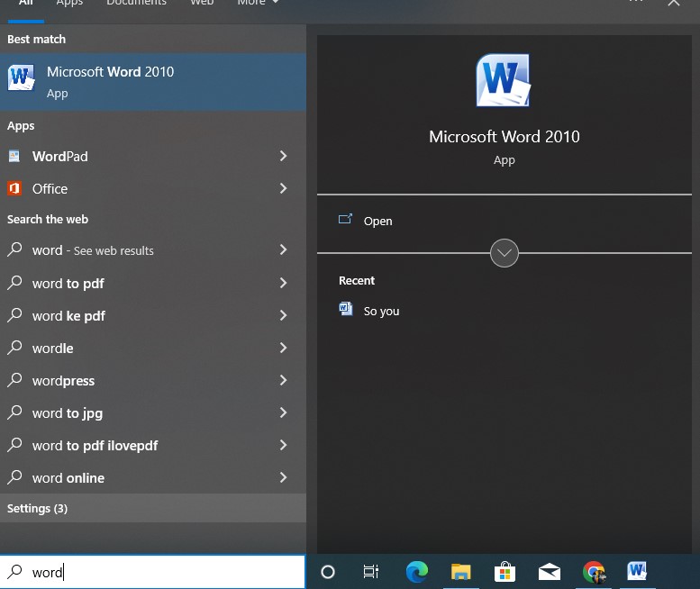Open the Mail app from the taskbar

tap(550, 572)
